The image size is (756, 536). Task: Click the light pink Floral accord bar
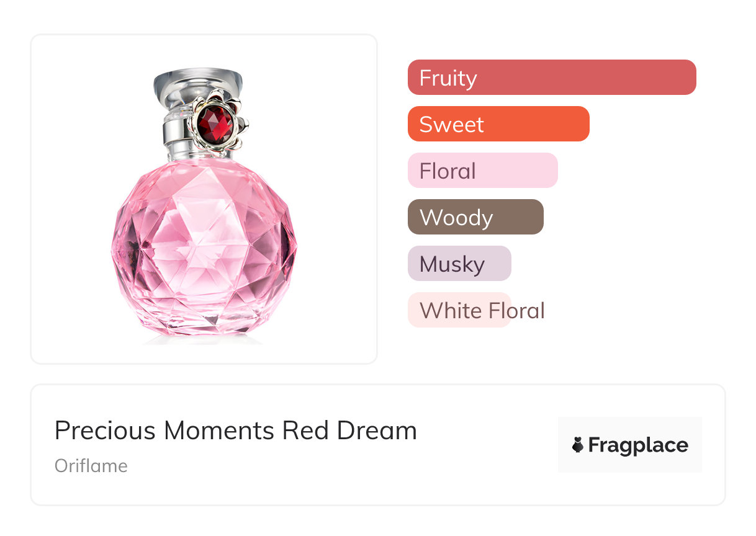pos(482,171)
